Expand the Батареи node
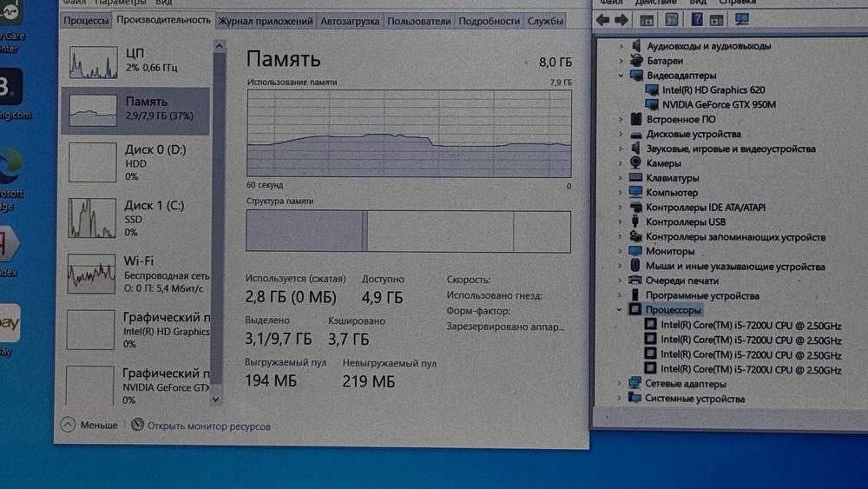Viewport: 868px width, 489px height. (621, 61)
